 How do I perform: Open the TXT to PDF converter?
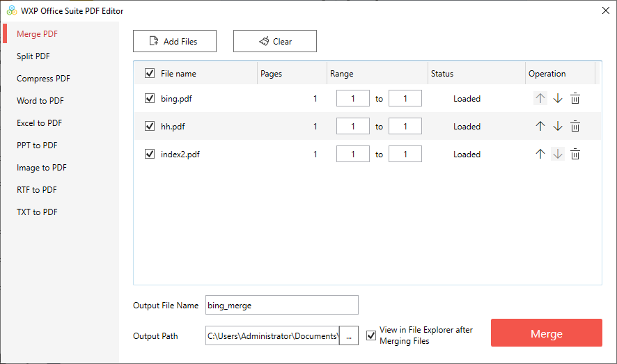coord(37,212)
